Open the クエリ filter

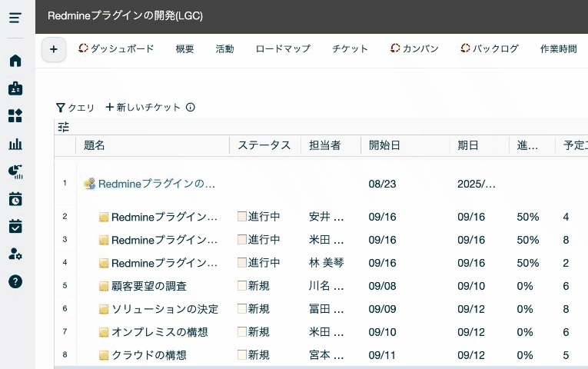[75, 108]
